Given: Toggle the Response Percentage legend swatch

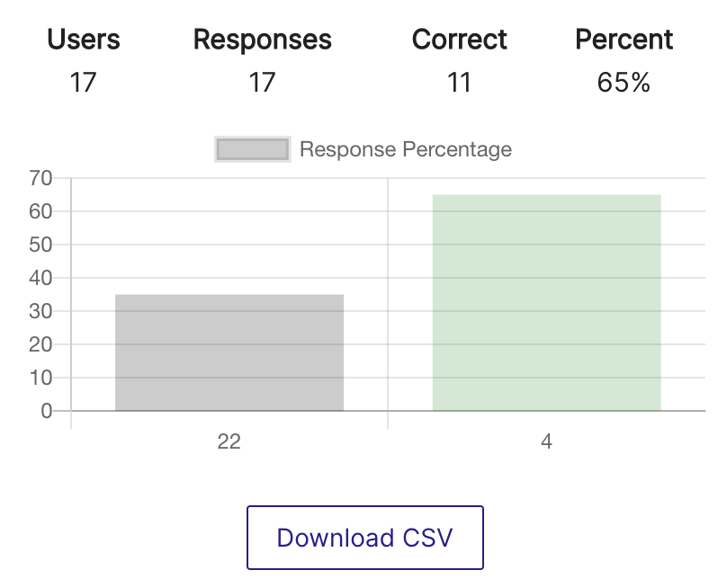Looking at the screenshot, I should [252, 149].
